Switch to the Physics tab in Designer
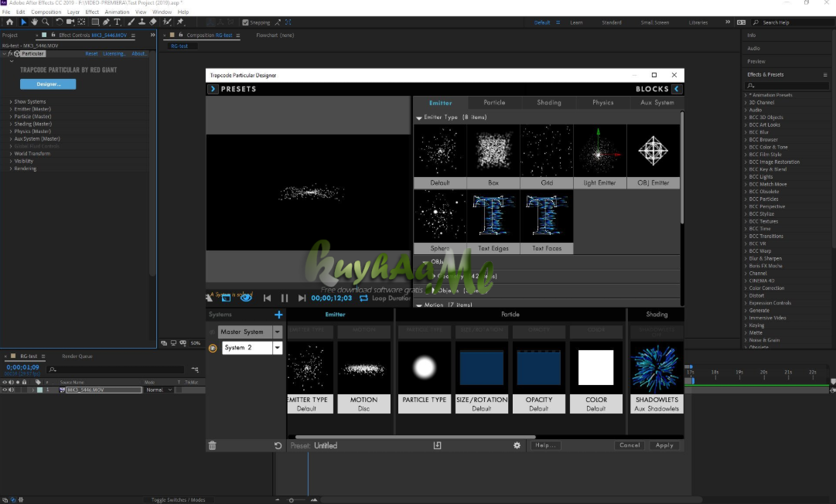 click(x=602, y=103)
